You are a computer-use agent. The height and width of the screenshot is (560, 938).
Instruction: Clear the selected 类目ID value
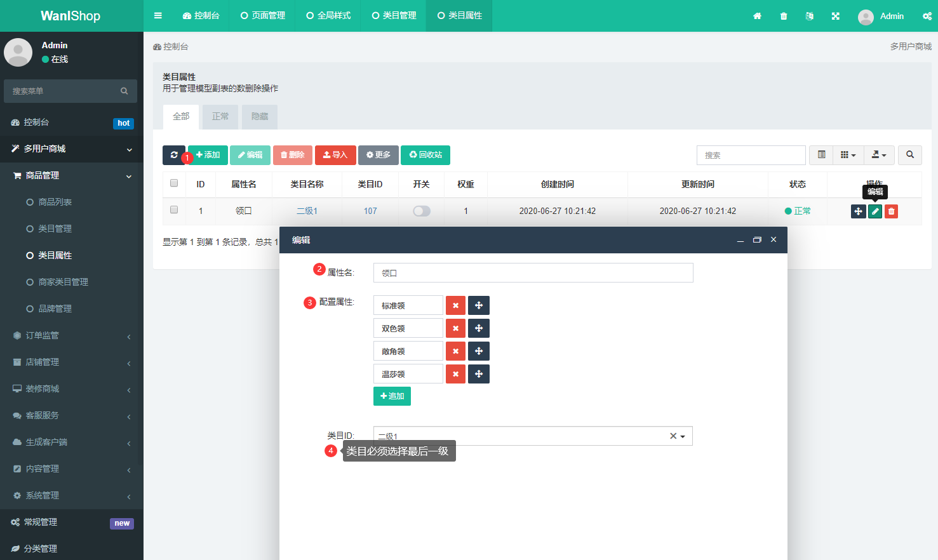click(x=673, y=436)
